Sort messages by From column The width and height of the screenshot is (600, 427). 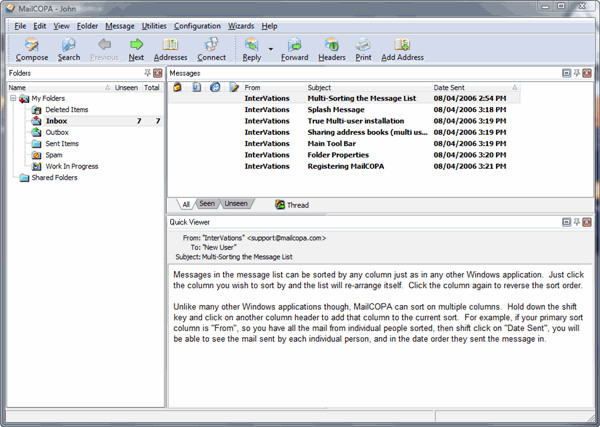point(274,88)
